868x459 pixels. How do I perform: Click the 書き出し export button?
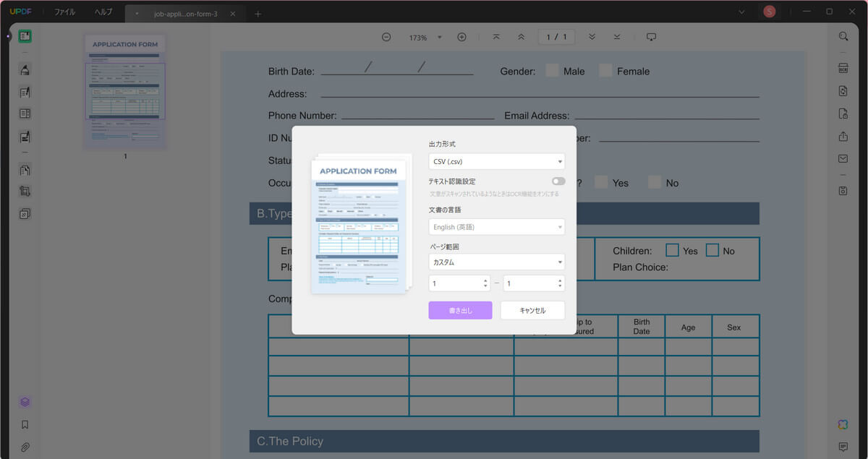click(x=460, y=310)
